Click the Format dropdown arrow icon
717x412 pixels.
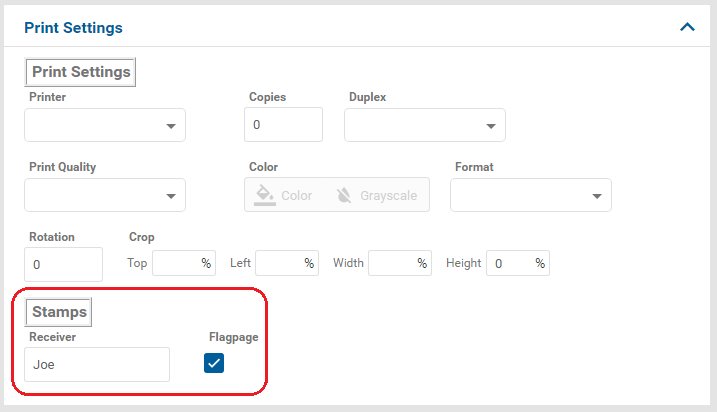pos(597,196)
